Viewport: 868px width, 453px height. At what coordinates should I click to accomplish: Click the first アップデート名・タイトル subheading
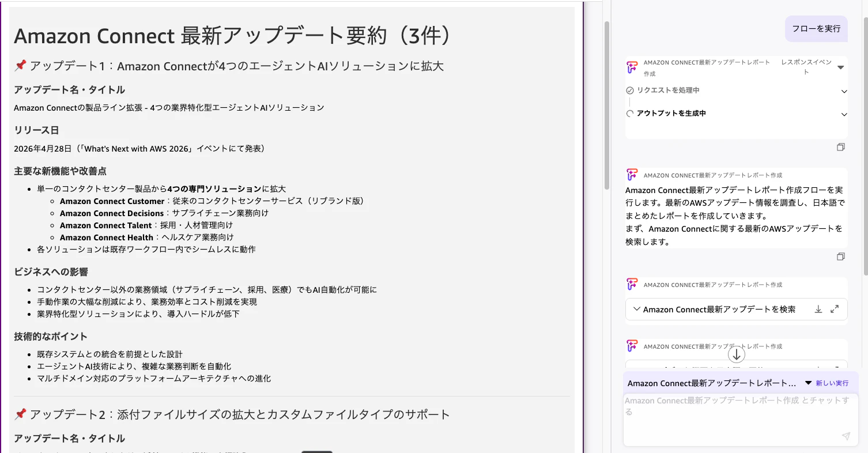(x=69, y=89)
